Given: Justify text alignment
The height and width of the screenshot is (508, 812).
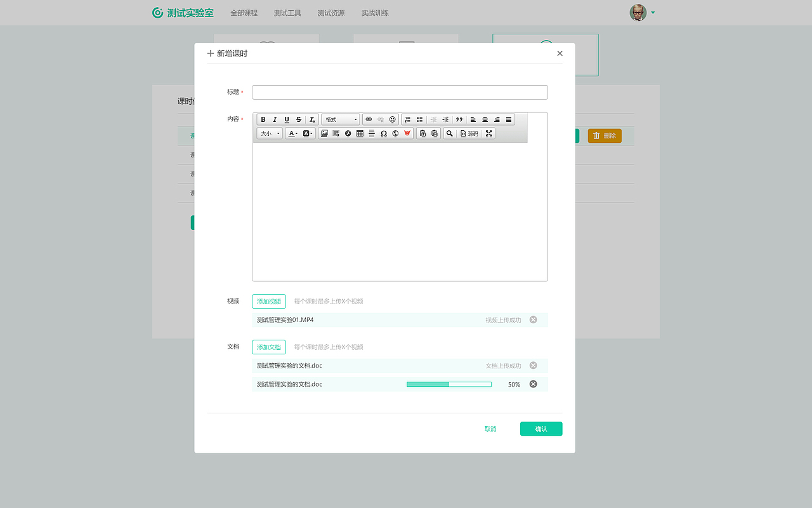Looking at the screenshot, I should [509, 119].
